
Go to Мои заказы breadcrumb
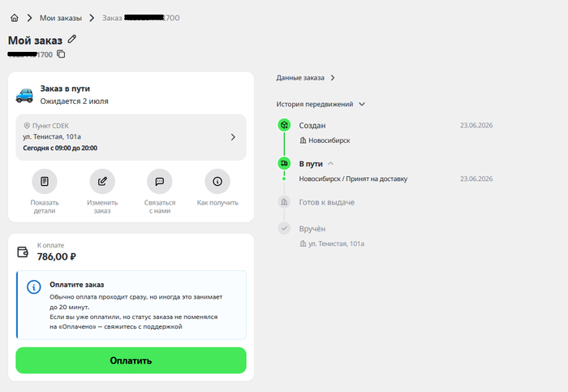[x=61, y=18]
